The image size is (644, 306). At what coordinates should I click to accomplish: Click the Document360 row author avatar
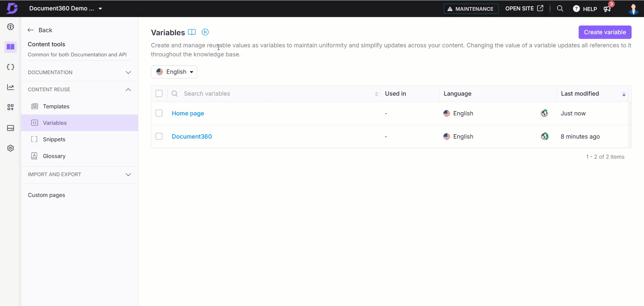pyautogui.click(x=544, y=137)
